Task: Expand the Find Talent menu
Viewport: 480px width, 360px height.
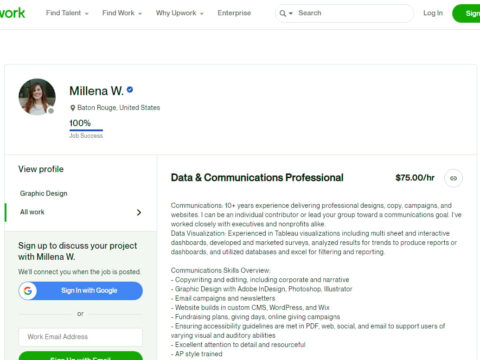Action: [x=67, y=13]
